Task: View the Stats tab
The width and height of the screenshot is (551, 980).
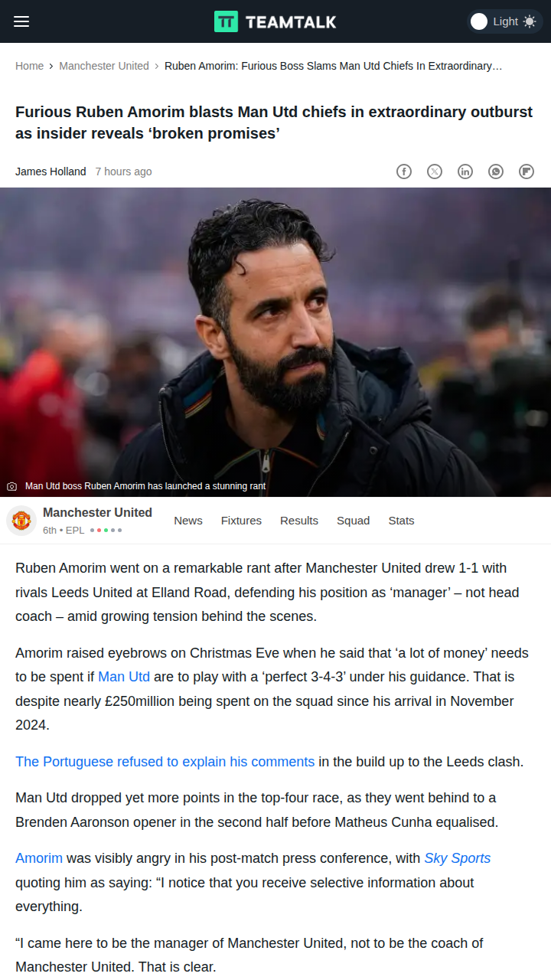Action: 401,521
